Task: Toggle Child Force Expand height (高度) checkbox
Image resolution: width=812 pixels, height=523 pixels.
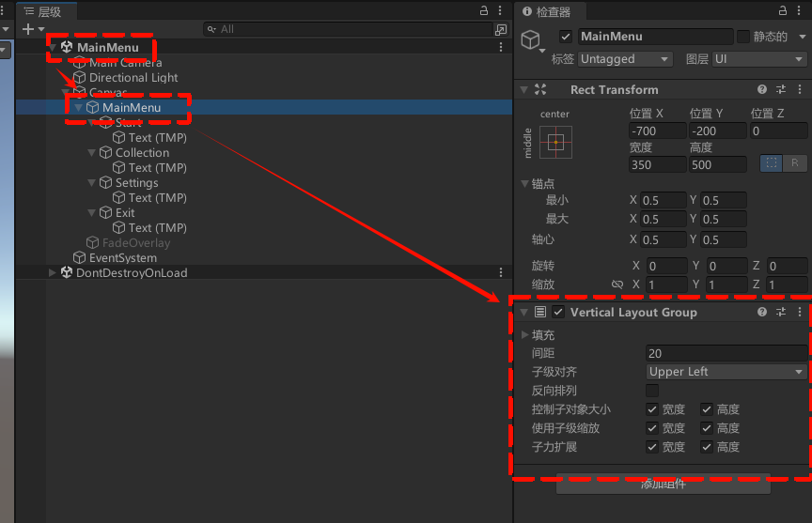Action: click(707, 446)
